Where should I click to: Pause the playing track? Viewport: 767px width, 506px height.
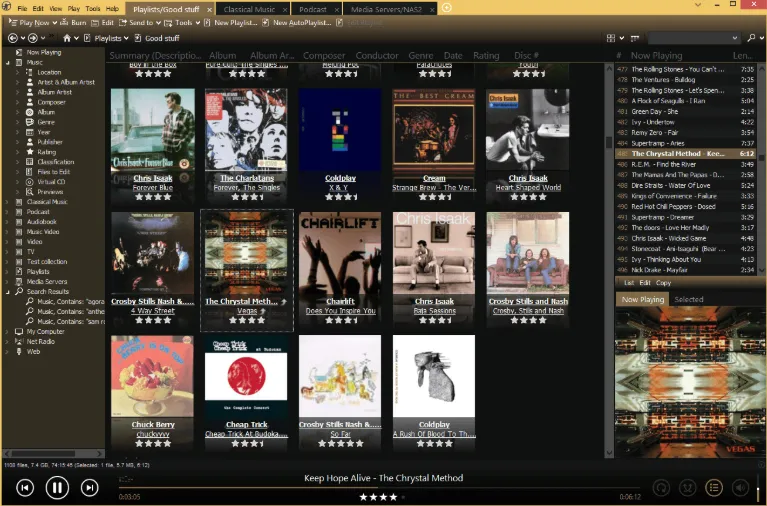[x=57, y=487]
